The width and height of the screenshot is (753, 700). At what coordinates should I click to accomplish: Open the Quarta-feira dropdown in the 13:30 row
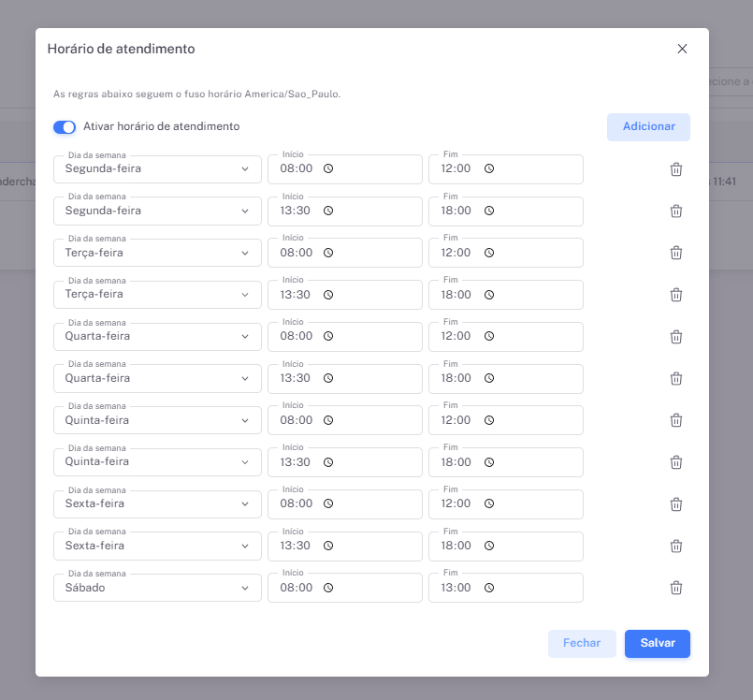pyautogui.click(x=157, y=378)
